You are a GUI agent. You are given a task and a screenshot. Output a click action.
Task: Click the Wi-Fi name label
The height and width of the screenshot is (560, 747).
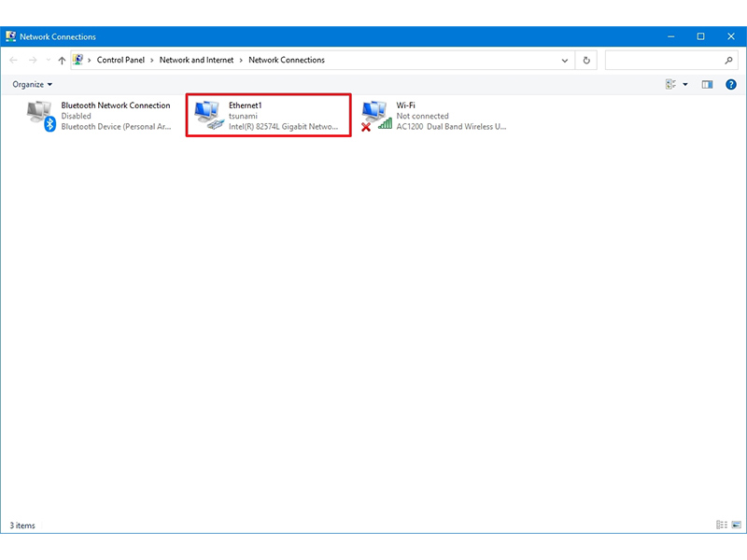point(405,105)
